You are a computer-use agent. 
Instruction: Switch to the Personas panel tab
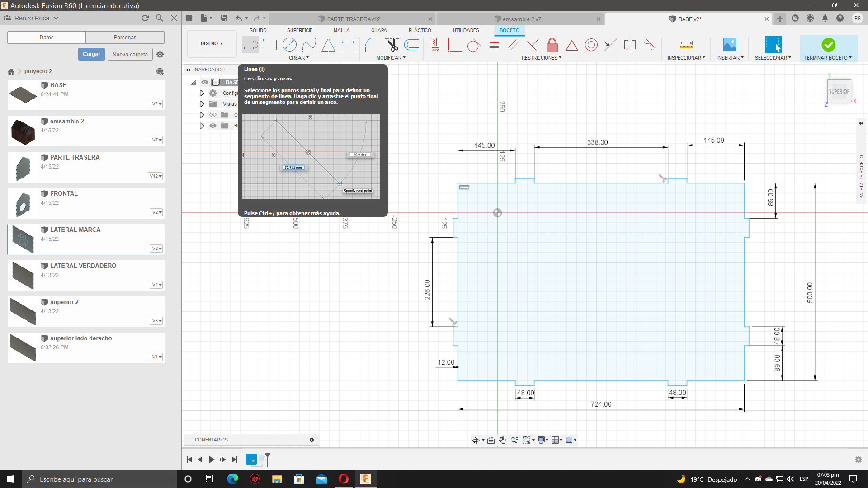(x=125, y=38)
